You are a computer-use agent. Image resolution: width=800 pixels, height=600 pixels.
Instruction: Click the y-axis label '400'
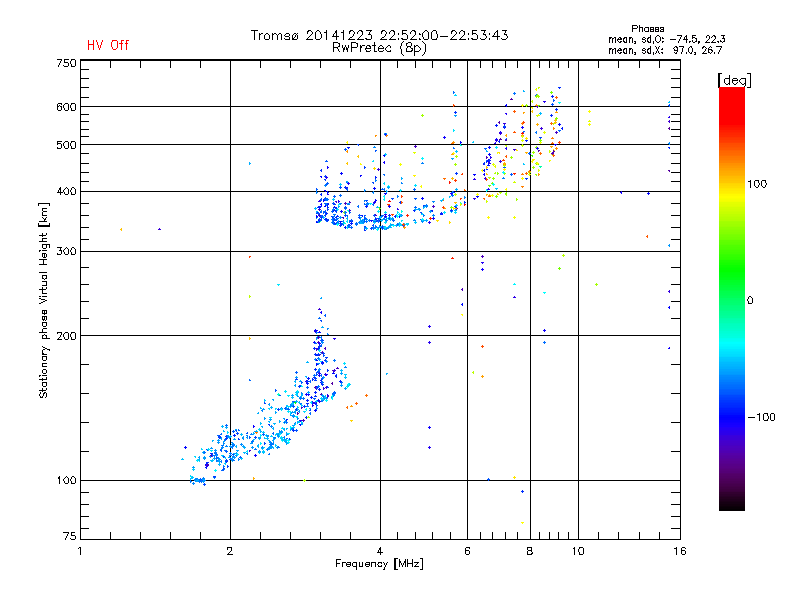pyautogui.click(x=66, y=192)
